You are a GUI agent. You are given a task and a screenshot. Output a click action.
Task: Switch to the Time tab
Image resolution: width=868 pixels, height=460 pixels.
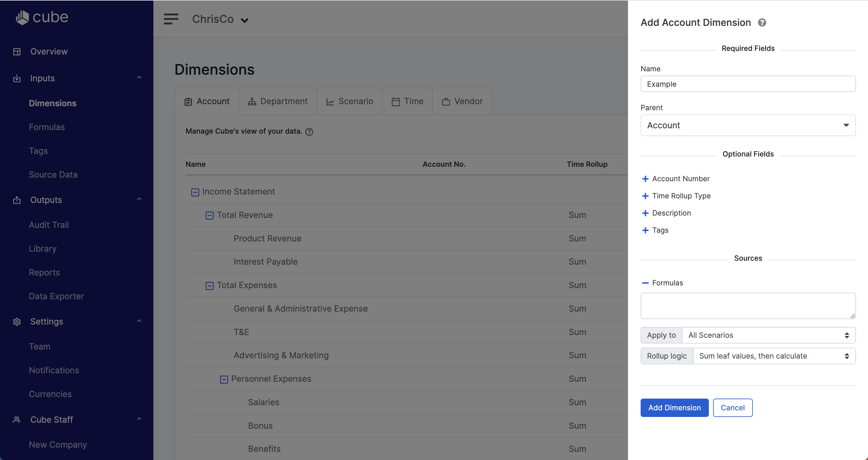click(407, 101)
